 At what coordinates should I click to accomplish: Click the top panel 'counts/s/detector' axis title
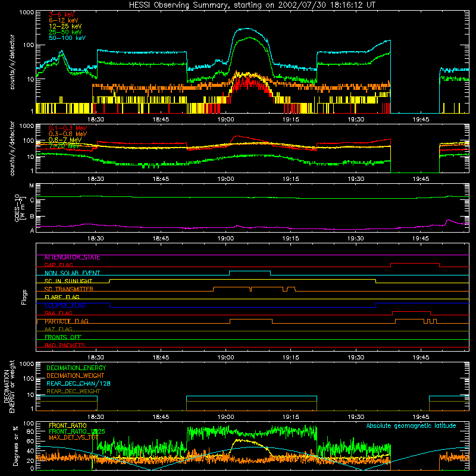12,62
